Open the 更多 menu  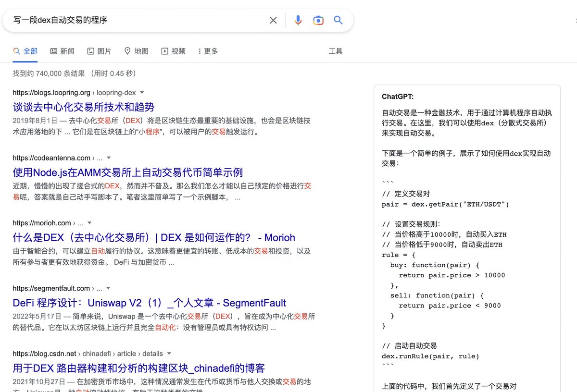point(208,51)
